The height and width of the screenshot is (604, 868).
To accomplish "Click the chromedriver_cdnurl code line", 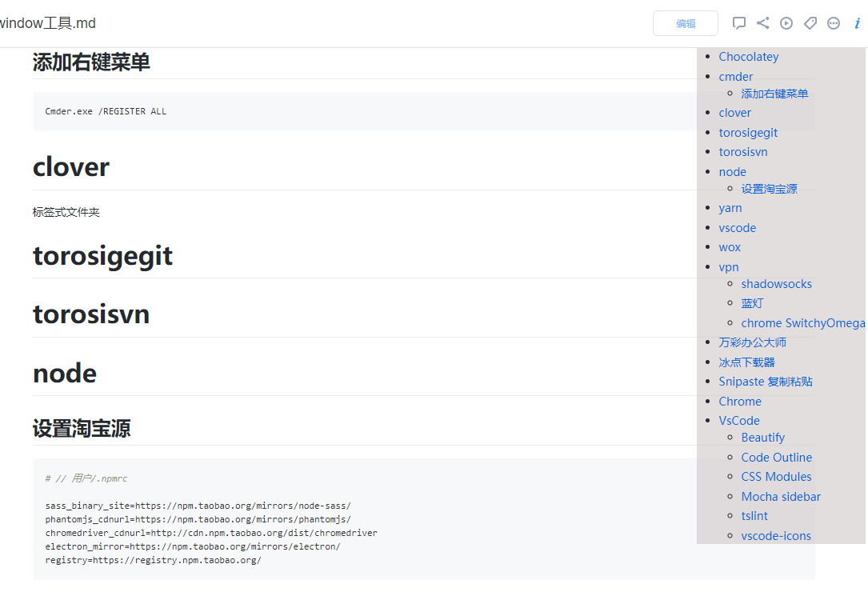I will (x=211, y=533).
